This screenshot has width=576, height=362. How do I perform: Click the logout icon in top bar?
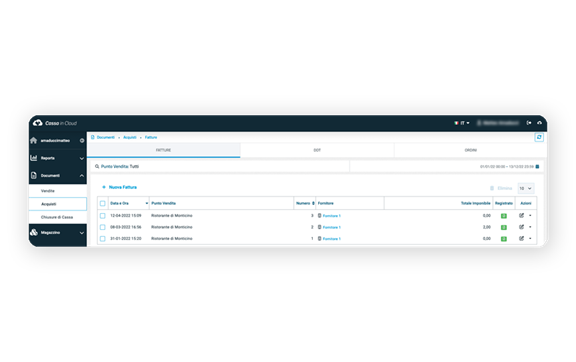(x=529, y=123)
